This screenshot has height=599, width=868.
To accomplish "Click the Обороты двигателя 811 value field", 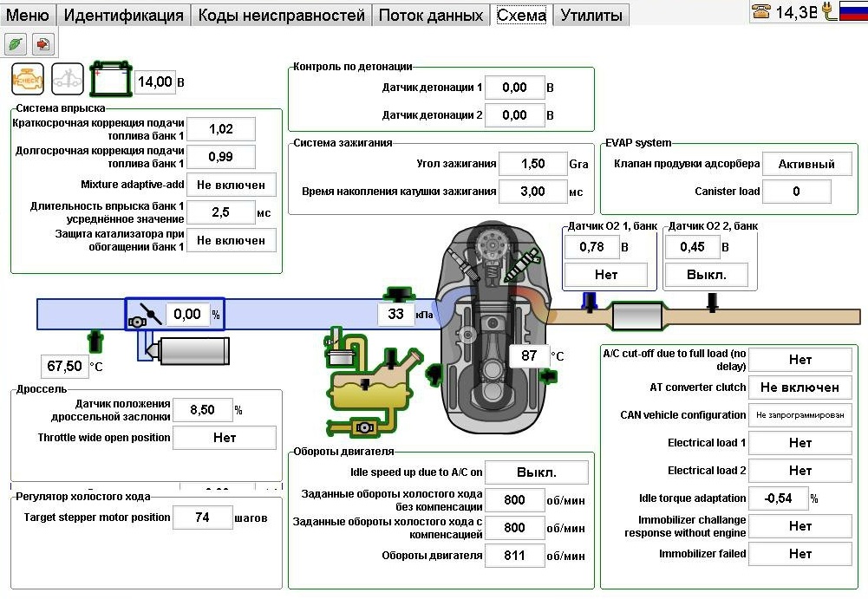I will 514,556.
